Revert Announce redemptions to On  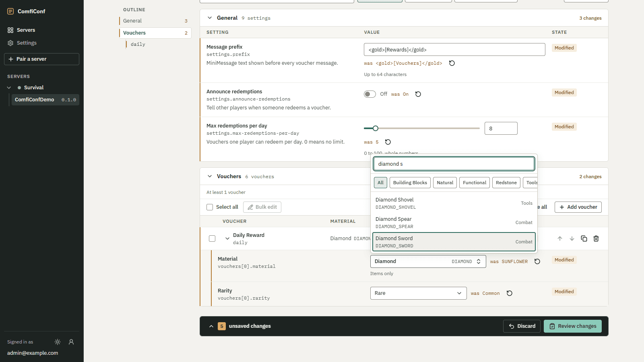[x=418, y=94]
